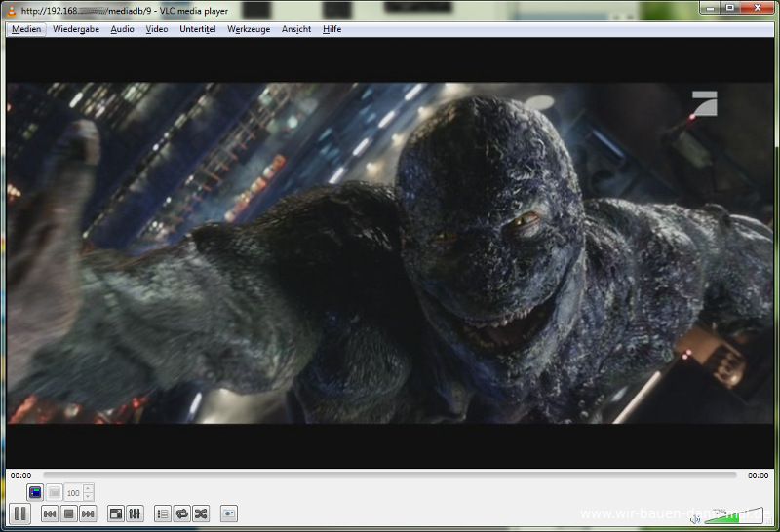Decrease teletext page number with down arrow

pos(88,496)
